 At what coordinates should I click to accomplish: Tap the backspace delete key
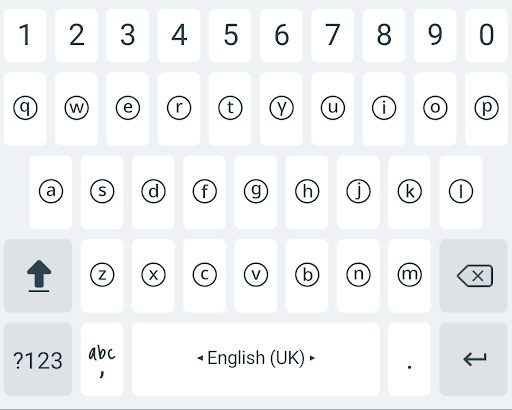click(x=473, y=276)
